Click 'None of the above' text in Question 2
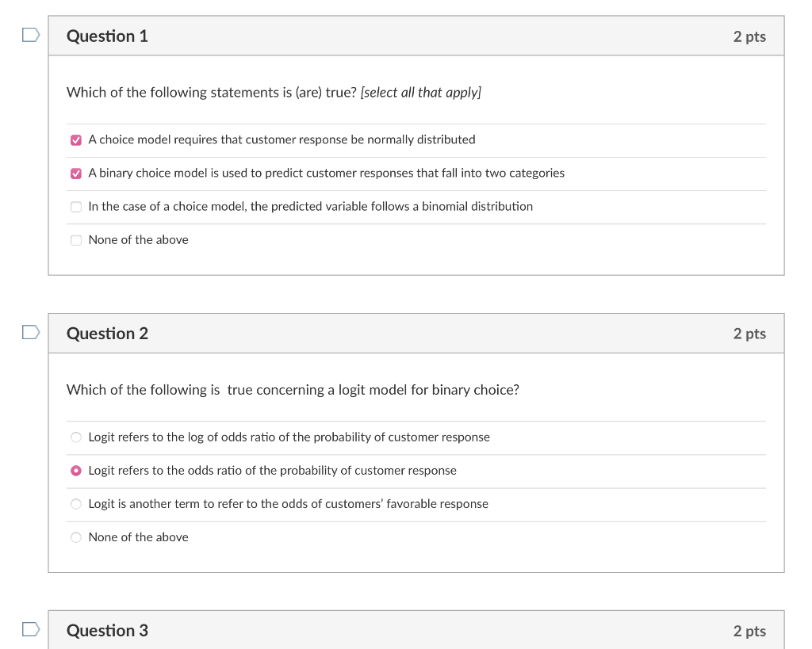The height and width of the screenshot is (649, 812). 138,536
